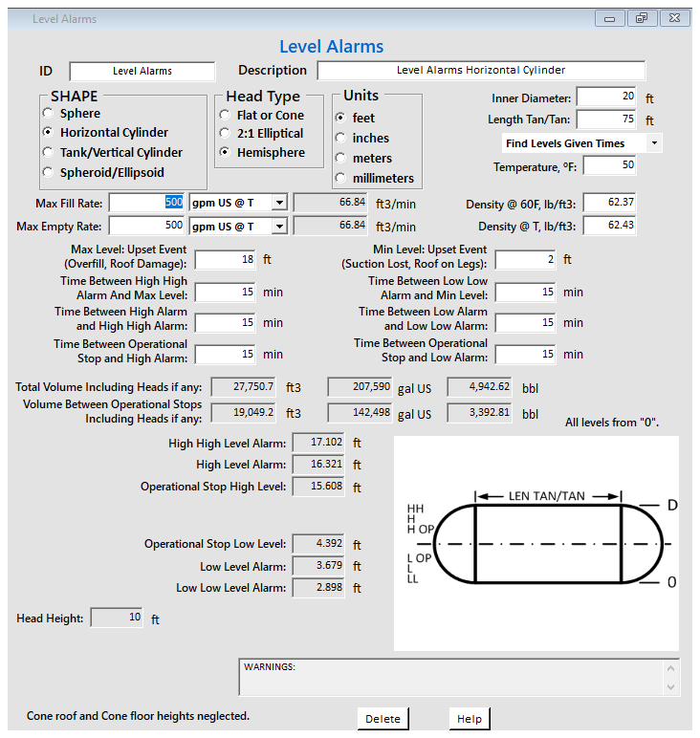Edit Max Level Upset Event field

pyautogui.click(x=226, y=260)
